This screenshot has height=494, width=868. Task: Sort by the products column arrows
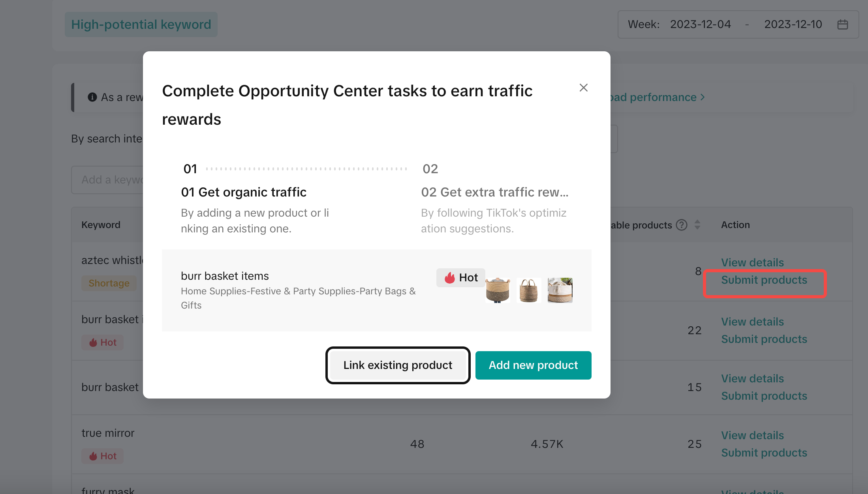click(697, 225)
